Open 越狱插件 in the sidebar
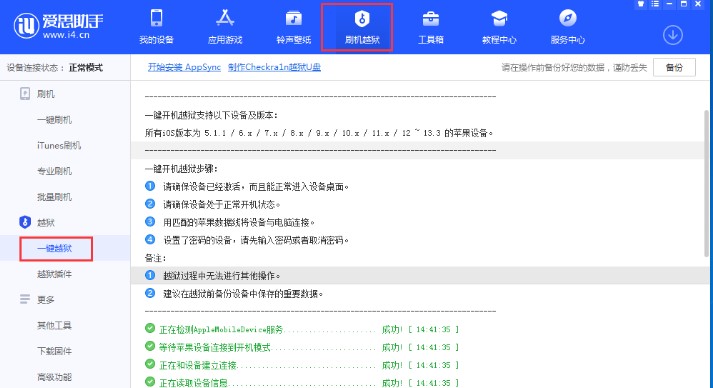 point(54,274)
